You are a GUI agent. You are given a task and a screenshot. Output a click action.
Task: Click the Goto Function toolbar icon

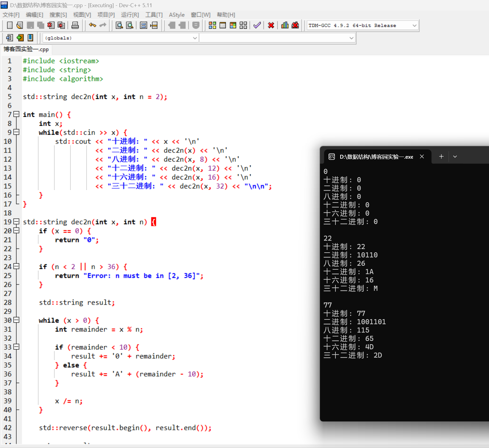(x=143, y=25)
